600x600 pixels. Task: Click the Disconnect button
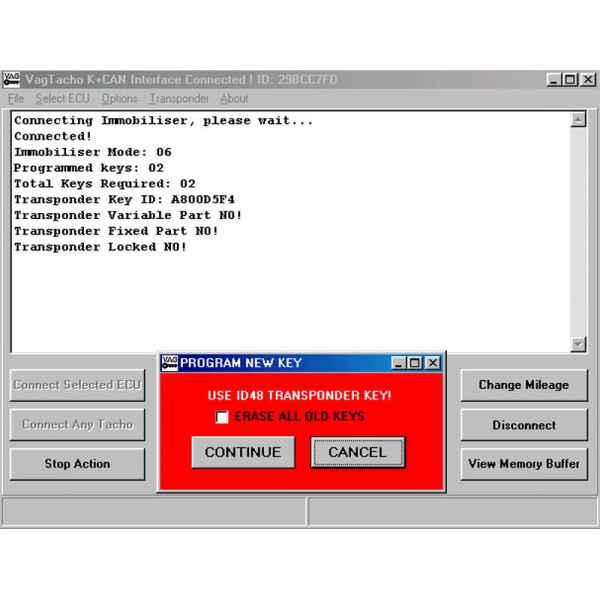(523, 425)
